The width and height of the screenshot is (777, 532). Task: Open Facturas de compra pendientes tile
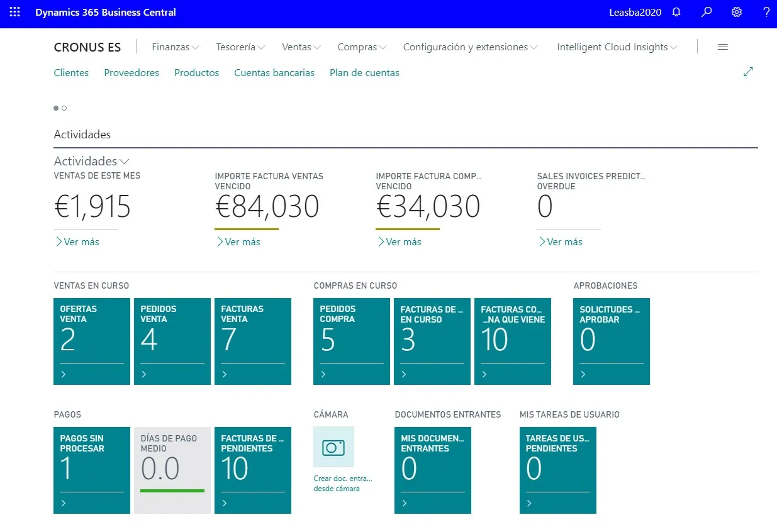253,470
